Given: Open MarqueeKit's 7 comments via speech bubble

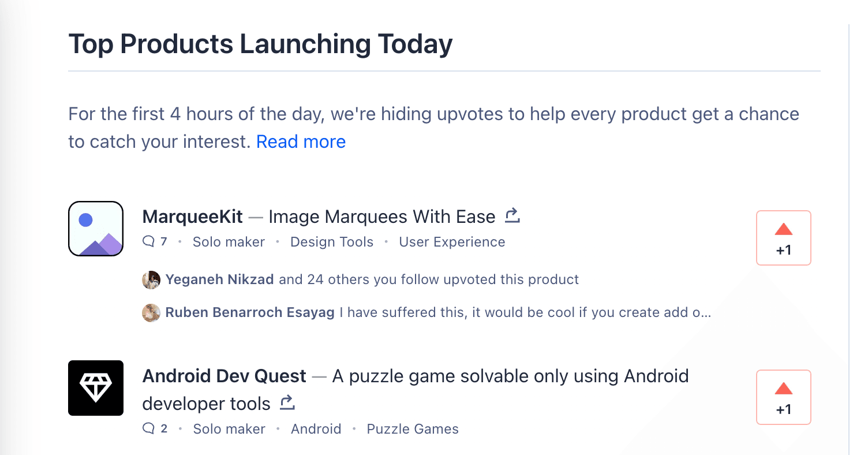Looking at the screenshot, I should [x=150, y=241].
